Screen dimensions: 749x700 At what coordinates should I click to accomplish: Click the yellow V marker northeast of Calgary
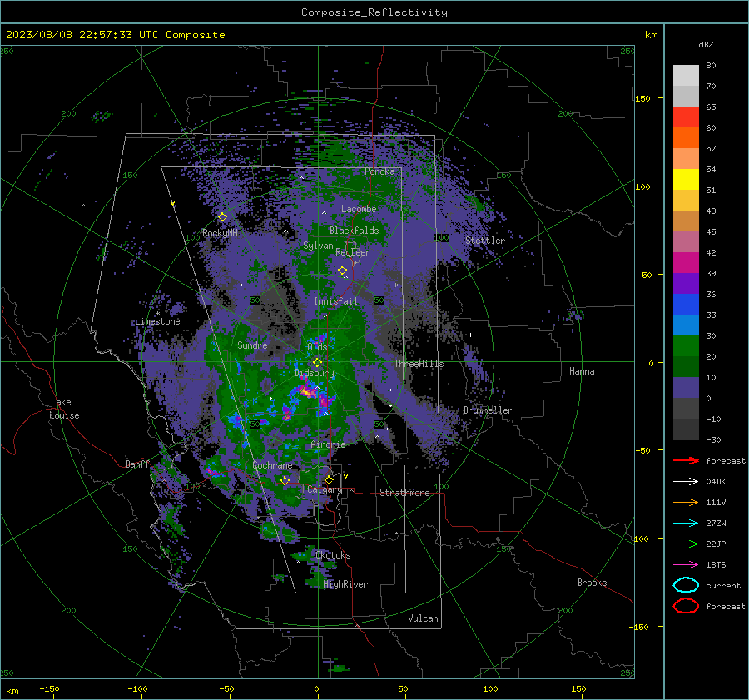pos(346,476)
